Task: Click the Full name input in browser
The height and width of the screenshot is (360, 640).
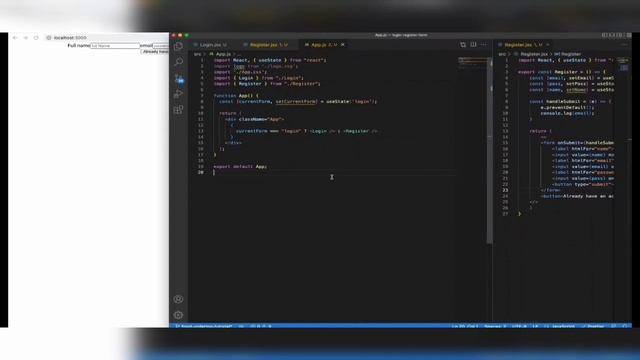Action: [x=115, y=46]
